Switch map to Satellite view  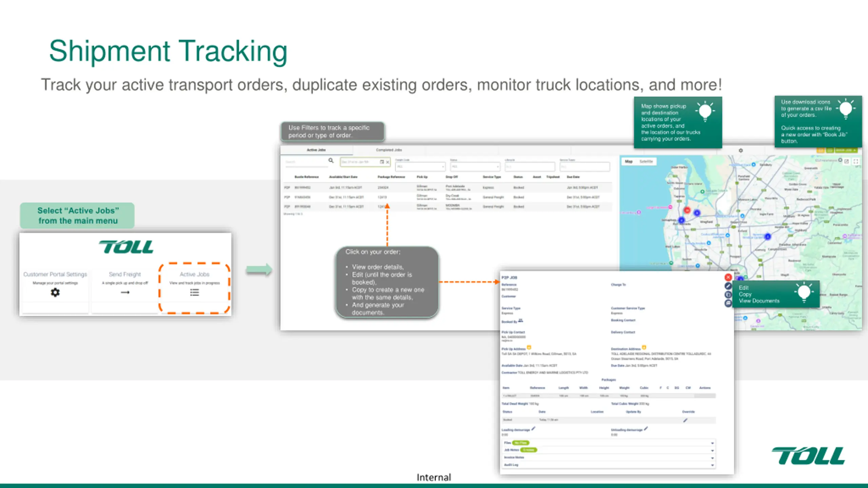click(646, 162)
